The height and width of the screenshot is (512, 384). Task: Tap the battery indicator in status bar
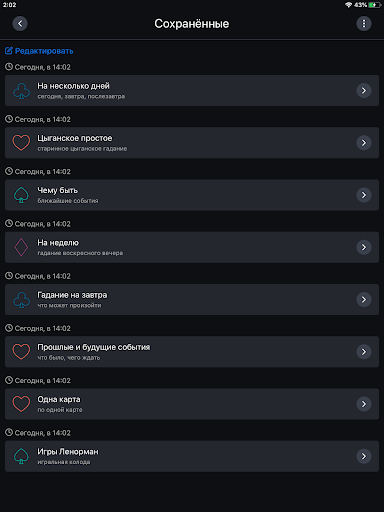375,5
